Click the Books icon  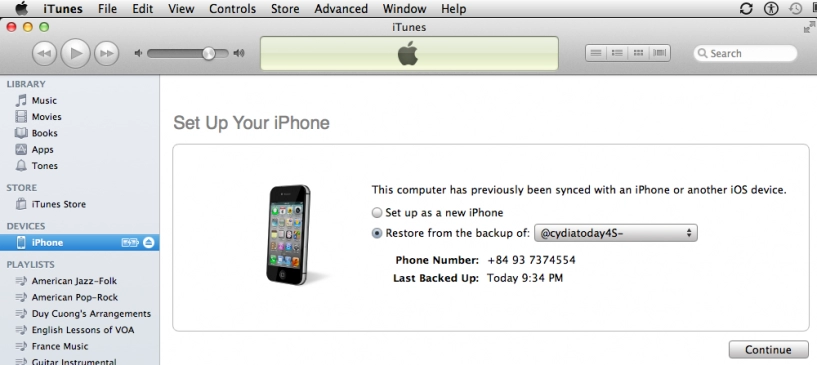click(x=21, y=133)
